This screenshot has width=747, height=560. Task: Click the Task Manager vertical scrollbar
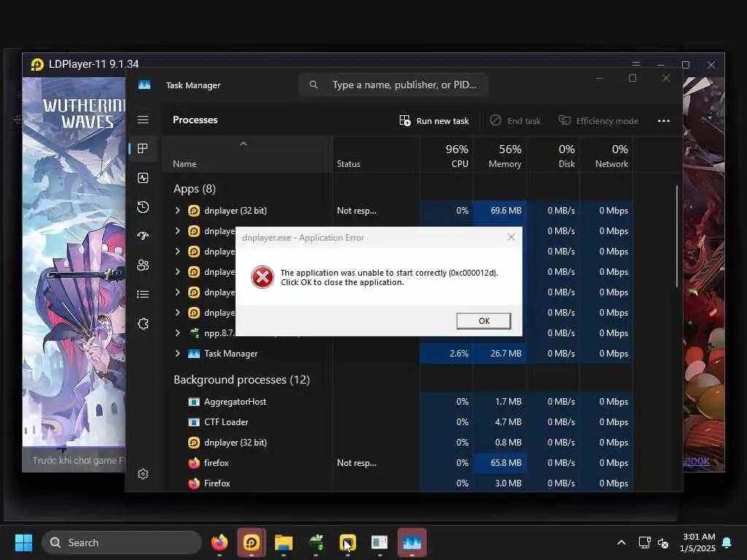tap(676, 237)
